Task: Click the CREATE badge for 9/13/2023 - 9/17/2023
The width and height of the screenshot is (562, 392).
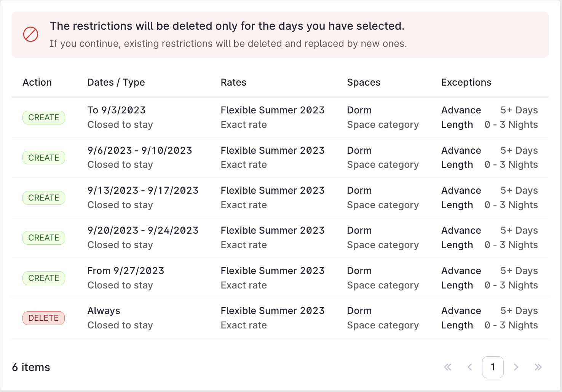Action: [x=43, y=198]
